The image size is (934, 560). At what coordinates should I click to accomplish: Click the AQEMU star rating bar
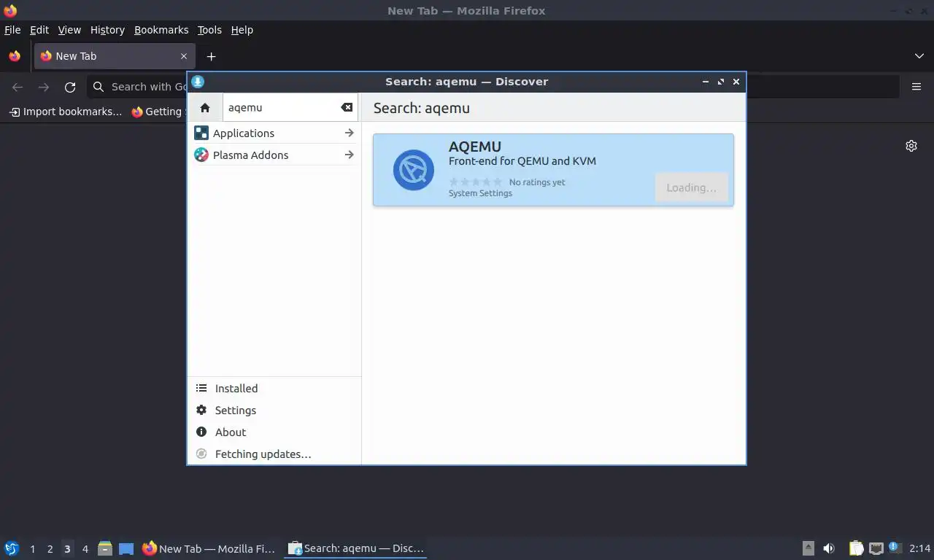tap(476, 182)
